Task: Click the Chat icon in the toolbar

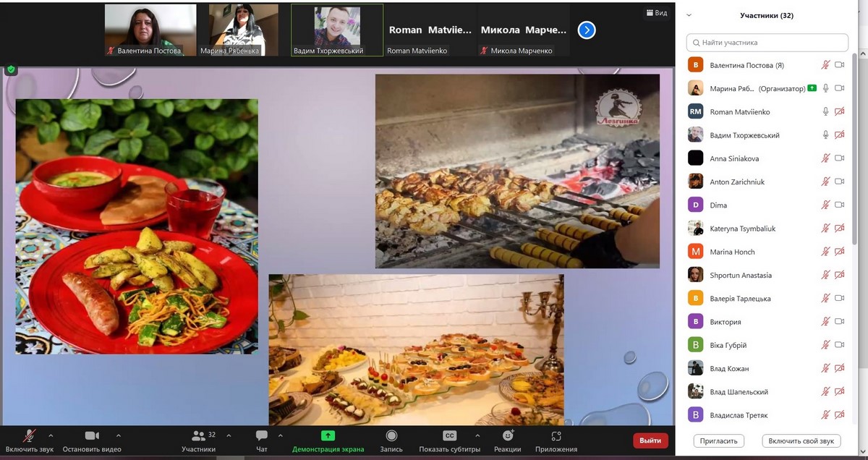Action: click(261, 436)
